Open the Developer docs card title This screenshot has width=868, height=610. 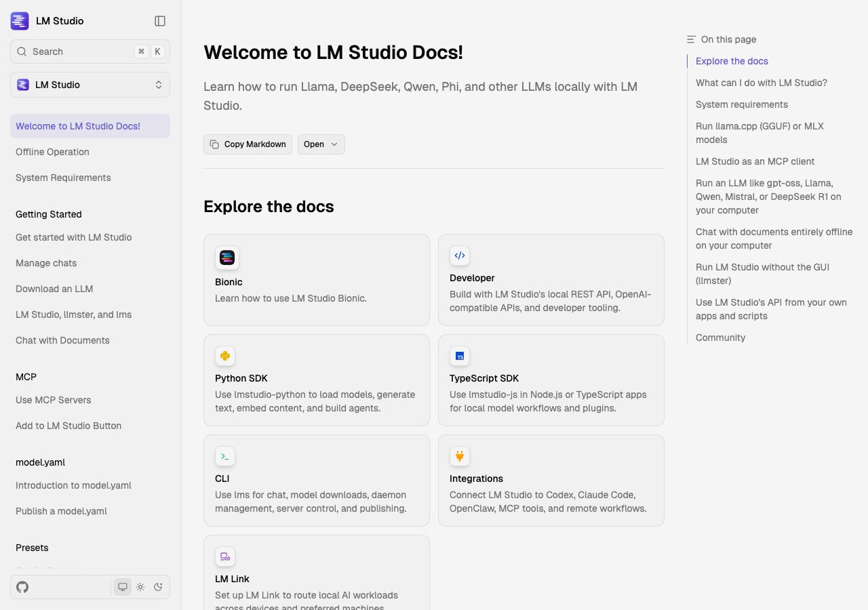tap(472, 278)
